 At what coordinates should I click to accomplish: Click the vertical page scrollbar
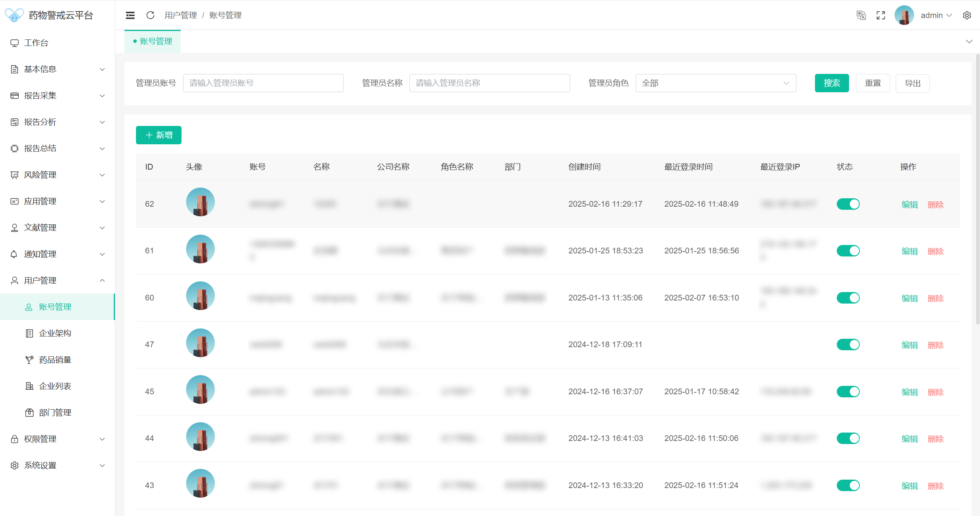[977, 191]
